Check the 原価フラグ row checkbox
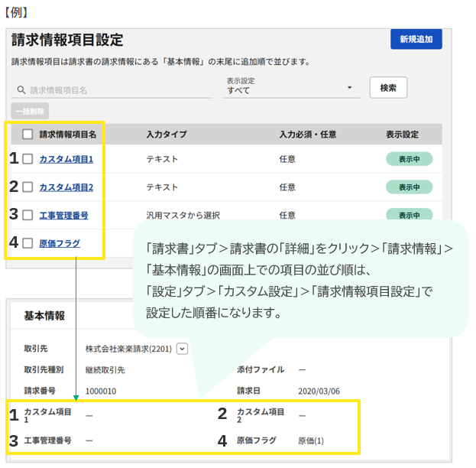Screen dimensions: 476x468 coord(28,243)
